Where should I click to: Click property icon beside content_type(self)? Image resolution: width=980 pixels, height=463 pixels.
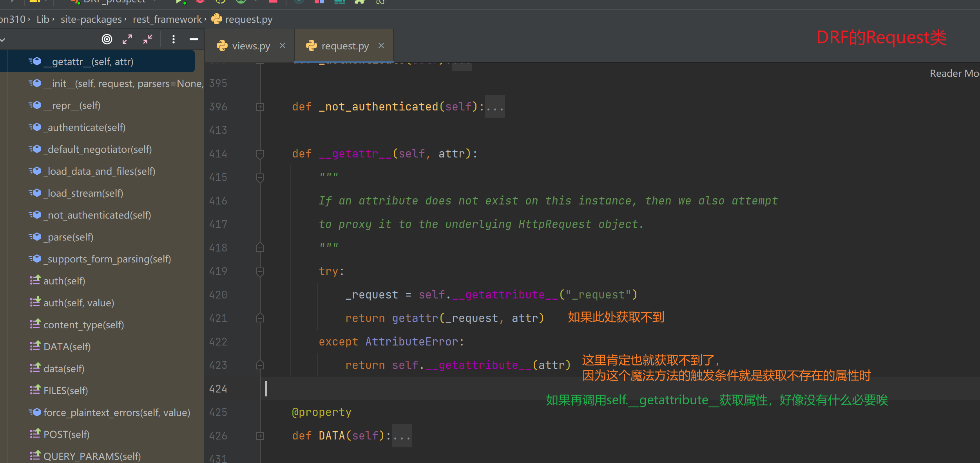(35, 324)
